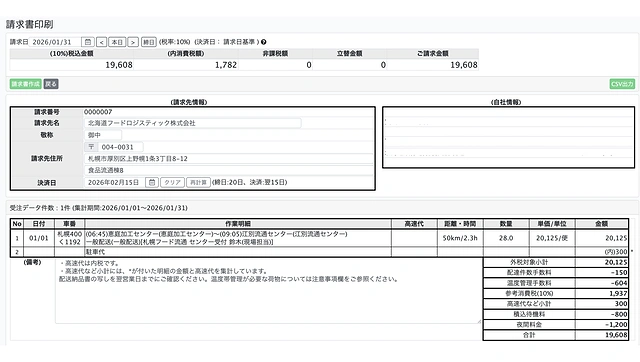This screenshot has height=362, width=640.
Task: Click the green 請求書作成 button
Action: [x=25, y=84]
